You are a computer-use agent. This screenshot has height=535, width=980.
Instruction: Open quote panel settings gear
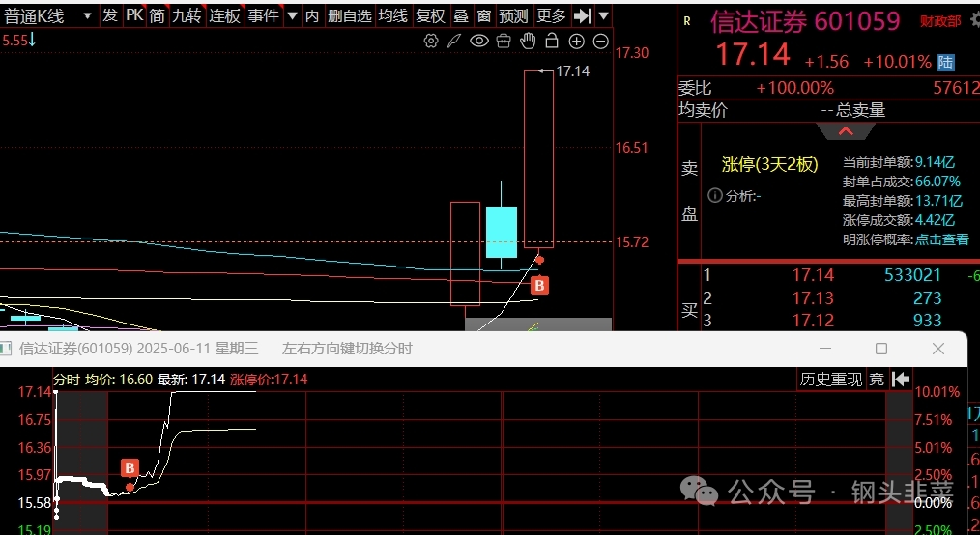tap(975, 20)
